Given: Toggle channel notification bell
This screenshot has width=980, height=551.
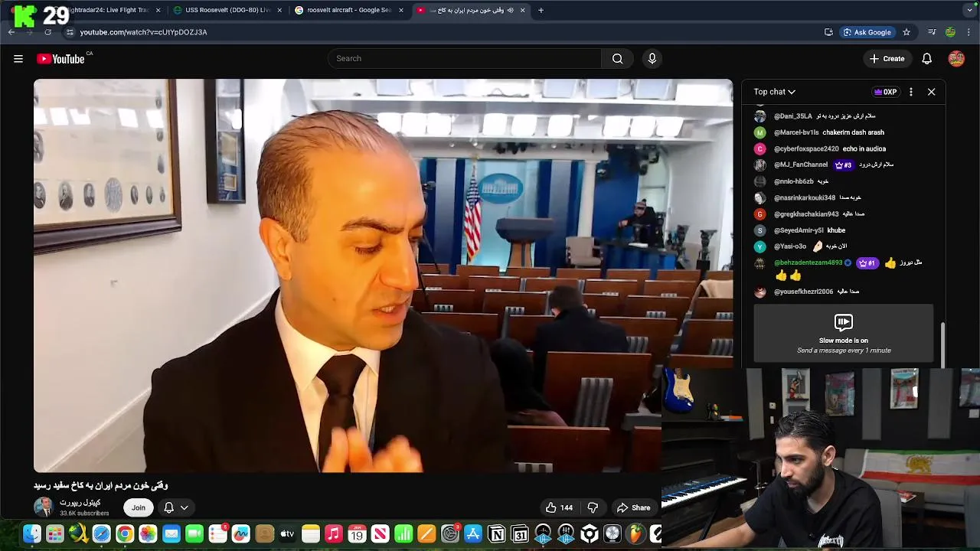Looking at the screenshot, I should [168, 507].
